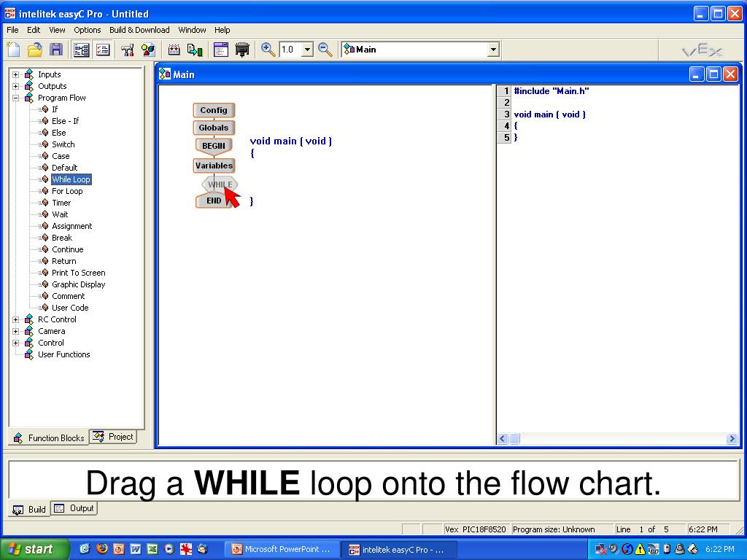Open the 1.0 zoom level dropdown
The width and height of the screenshot is (747, 560).
click(x=307, y=49)
